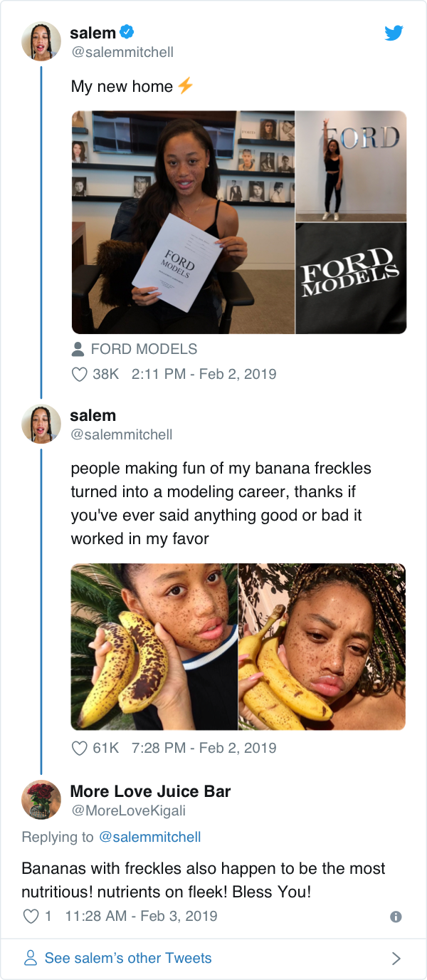Open salem's avatar on the second tweet

(x=41, y=424)
